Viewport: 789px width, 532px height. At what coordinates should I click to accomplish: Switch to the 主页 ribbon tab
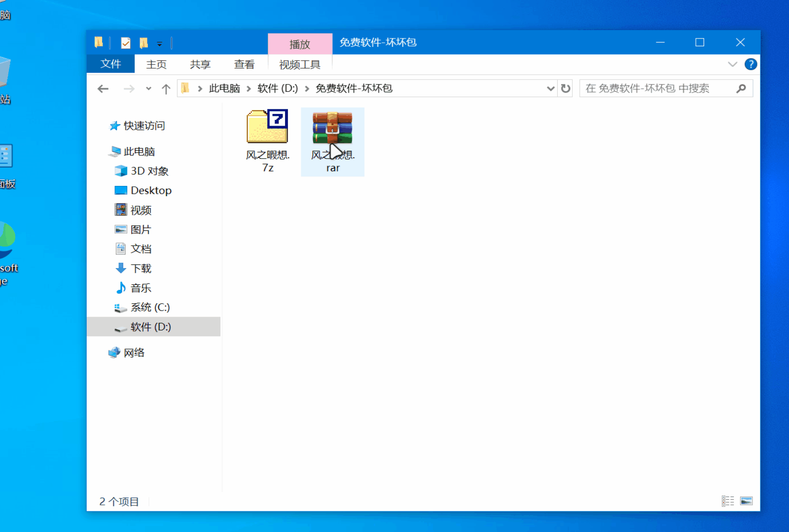pyautogui.click(x=156, y=64)
